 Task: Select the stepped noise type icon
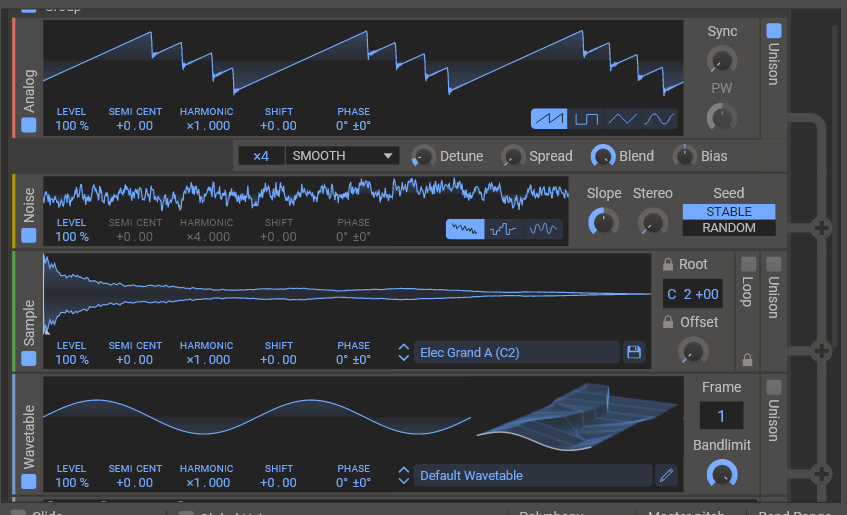[503, 229]
